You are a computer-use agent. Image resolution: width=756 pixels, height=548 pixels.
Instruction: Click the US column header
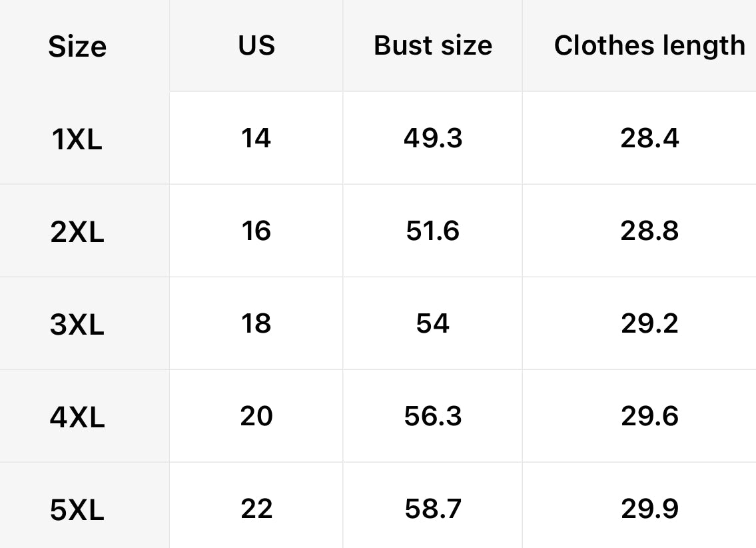(256, 45)
